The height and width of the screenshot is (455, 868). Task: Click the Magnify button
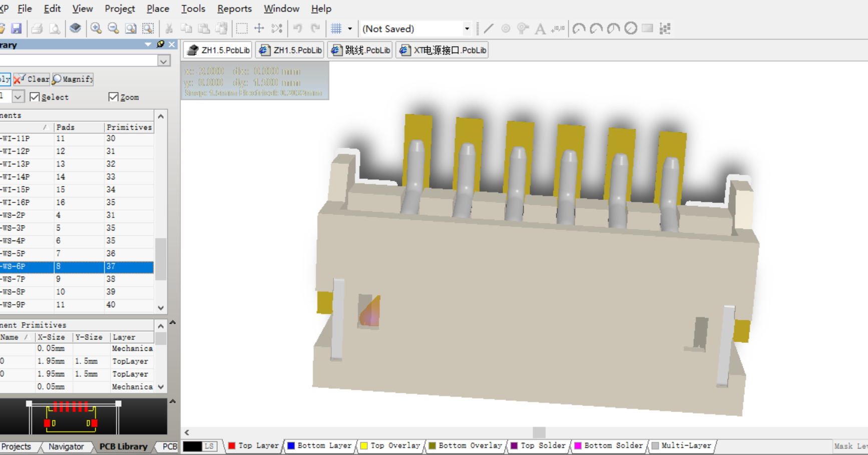click(x=73, y=79)
